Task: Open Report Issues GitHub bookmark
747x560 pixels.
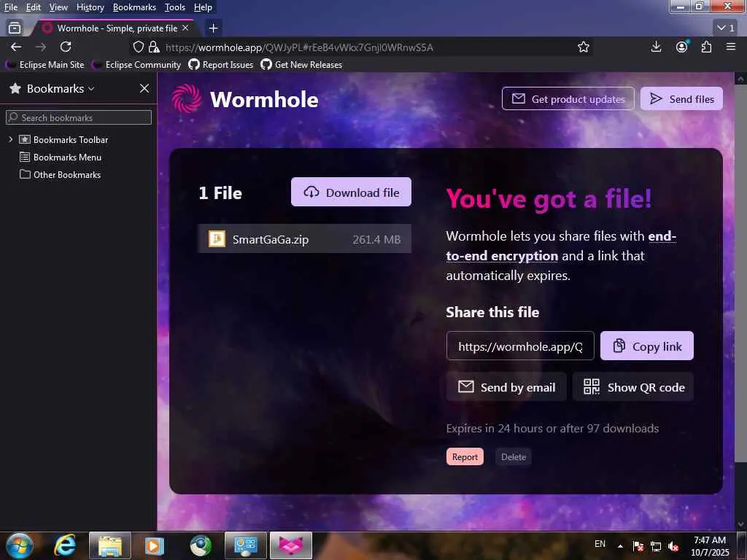Action: point(221,64)
